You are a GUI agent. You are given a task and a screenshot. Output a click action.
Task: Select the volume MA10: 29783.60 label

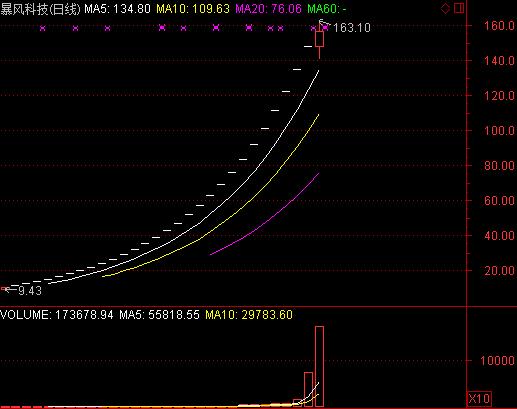(249, 315)
